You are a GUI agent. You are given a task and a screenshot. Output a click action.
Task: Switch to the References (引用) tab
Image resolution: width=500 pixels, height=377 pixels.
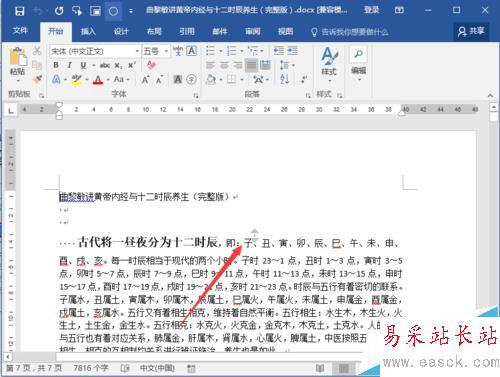[x=187, y=32]
